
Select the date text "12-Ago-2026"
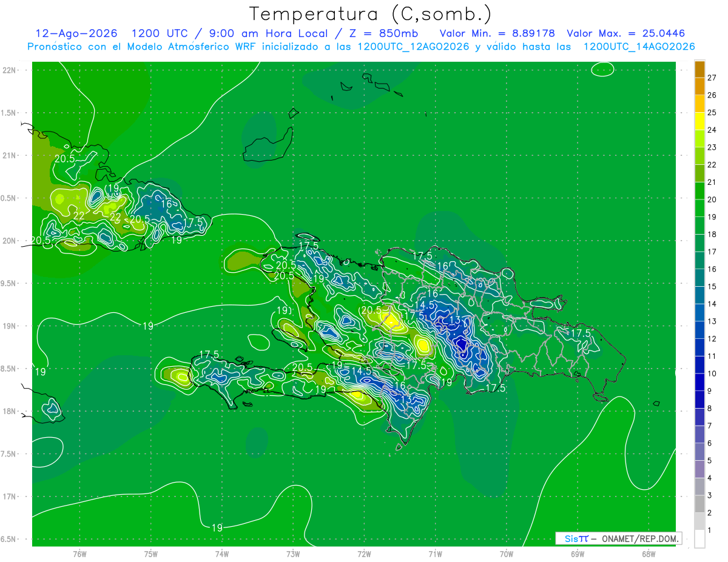(x=76, y=33)
